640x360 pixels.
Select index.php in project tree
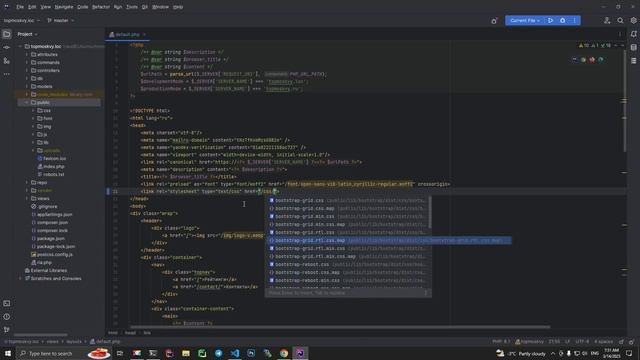[54, 167]
